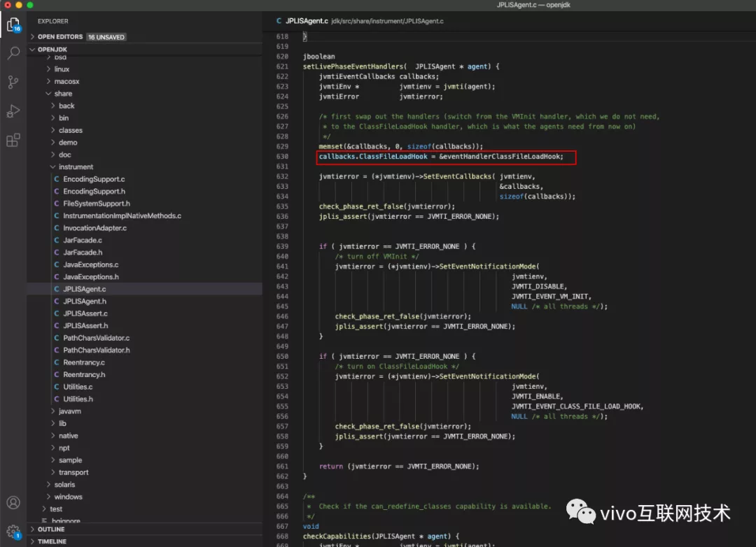Open Reentrancy.c file
The height and width of the screenshot is (547, 756).
tap(84, 362)
